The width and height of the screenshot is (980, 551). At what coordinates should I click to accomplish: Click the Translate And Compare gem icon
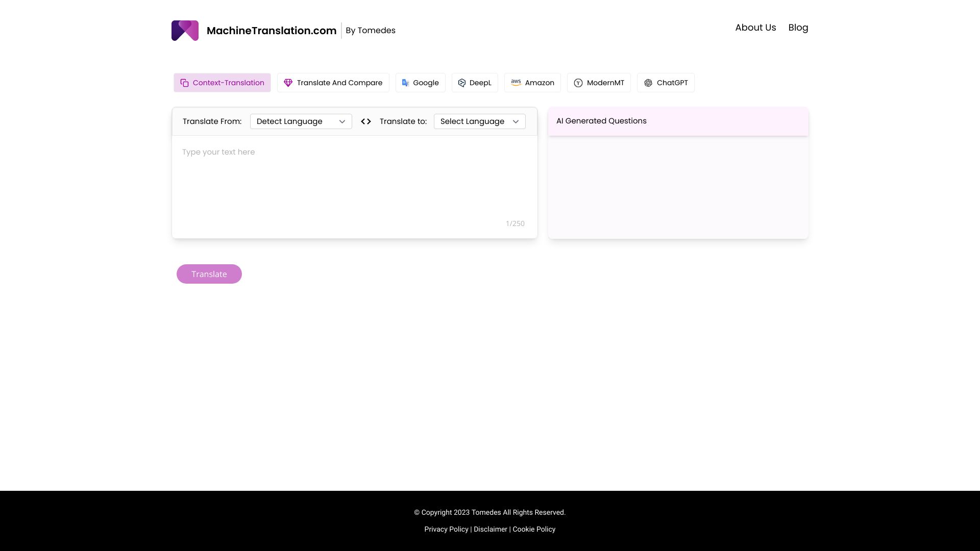288,82
